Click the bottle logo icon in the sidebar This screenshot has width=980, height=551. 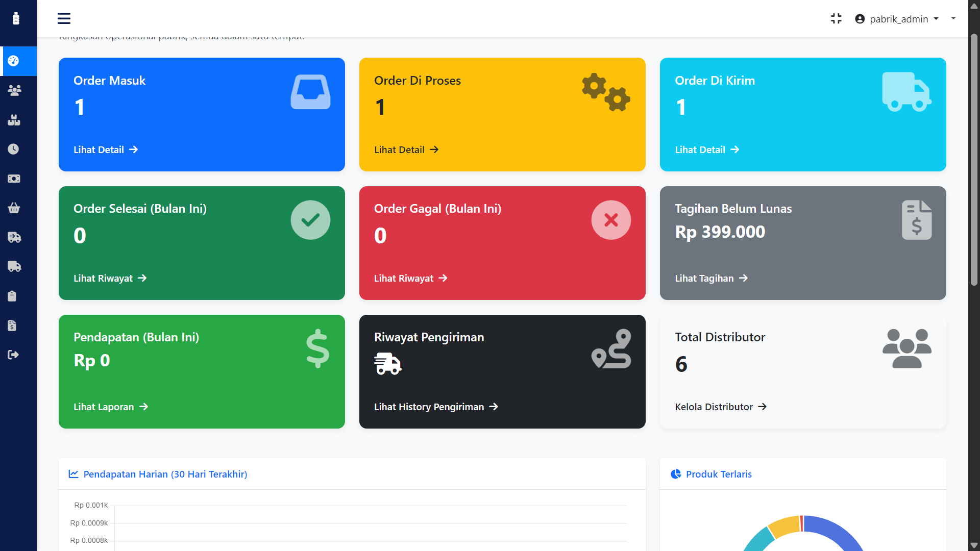click(x=16, y=18)
